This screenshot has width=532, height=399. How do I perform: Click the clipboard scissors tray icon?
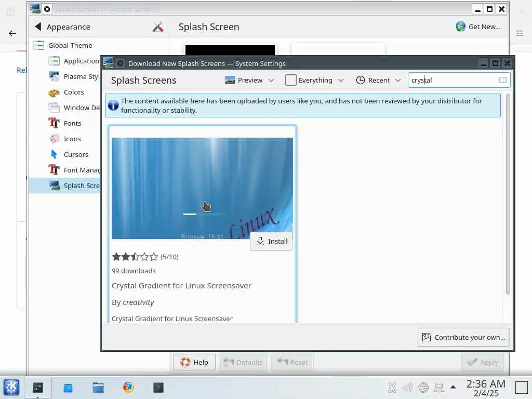[392, 388]
